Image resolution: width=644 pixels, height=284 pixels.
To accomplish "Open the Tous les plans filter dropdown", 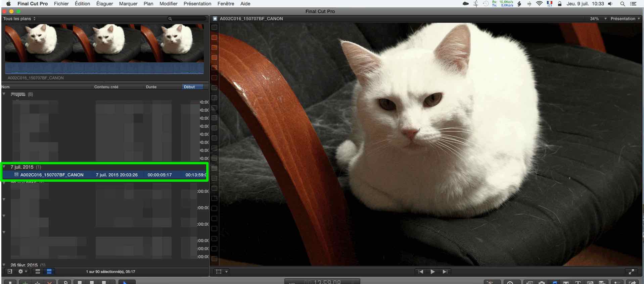I will (x=19, y=19).
